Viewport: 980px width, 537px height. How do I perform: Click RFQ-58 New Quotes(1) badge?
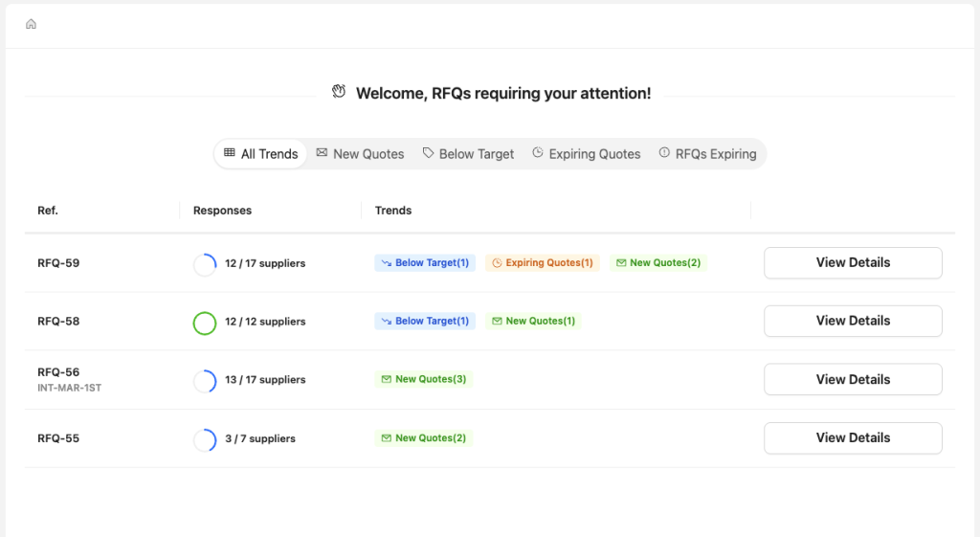tap(533, 322)
